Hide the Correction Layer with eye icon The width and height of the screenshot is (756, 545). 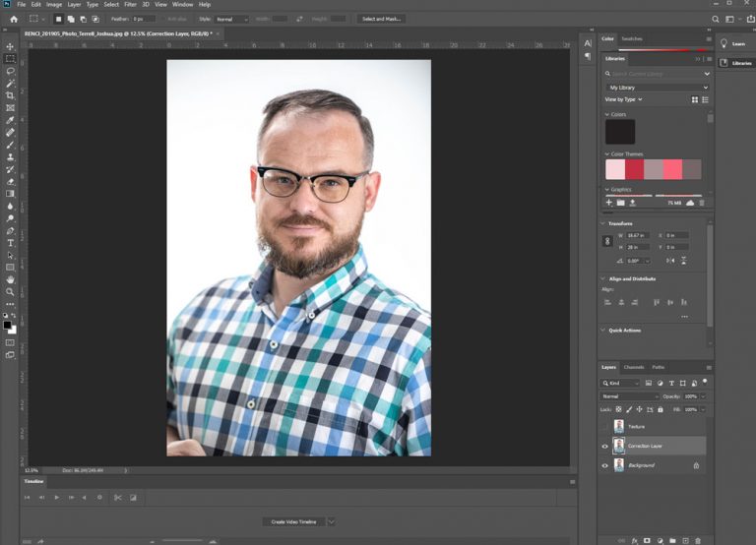605,446
